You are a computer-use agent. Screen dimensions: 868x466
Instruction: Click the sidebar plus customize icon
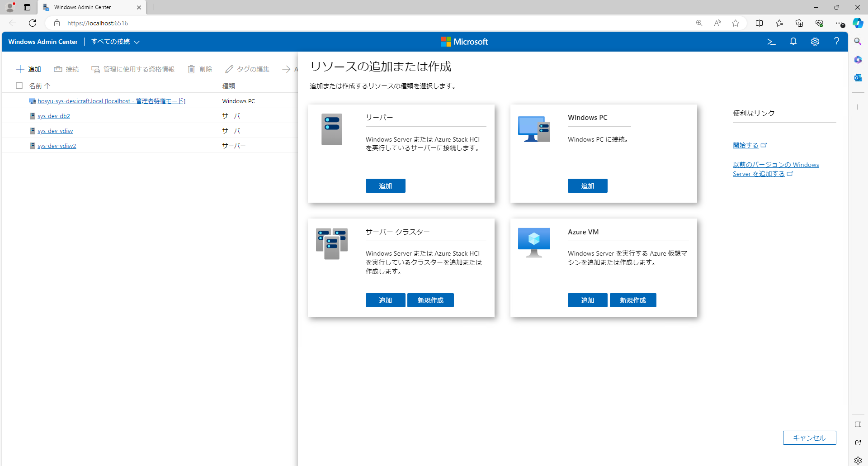(x=858, y=107)
